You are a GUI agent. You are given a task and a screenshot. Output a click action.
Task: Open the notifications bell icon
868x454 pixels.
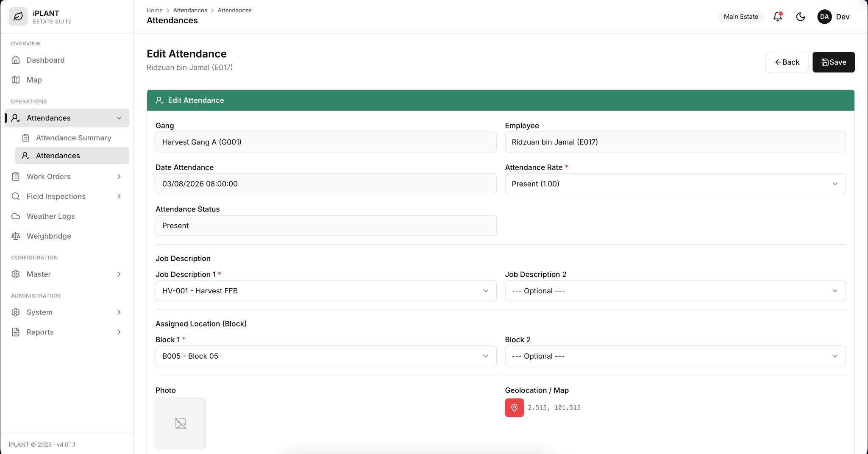pyautogui.click(x=777, y=17)
